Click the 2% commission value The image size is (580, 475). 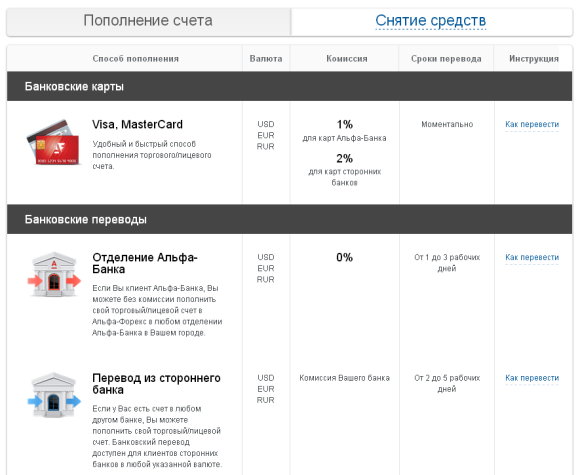point(344,158)
